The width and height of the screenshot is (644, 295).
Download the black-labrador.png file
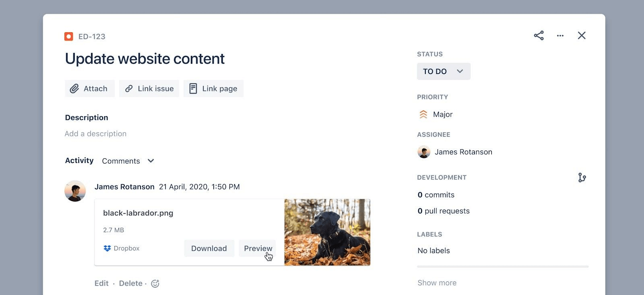click(209, 249)
